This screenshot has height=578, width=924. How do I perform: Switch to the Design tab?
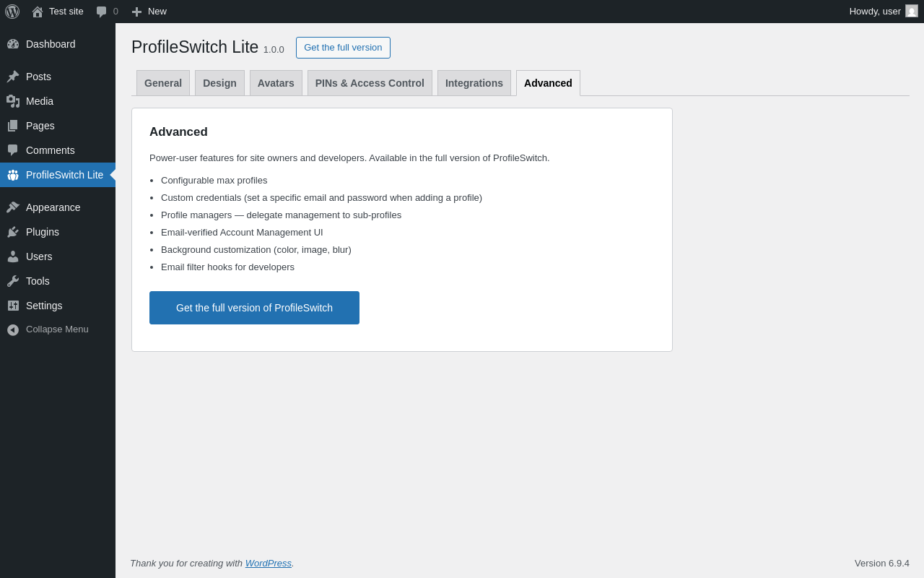pyautogui.click(x=219, y=83)
